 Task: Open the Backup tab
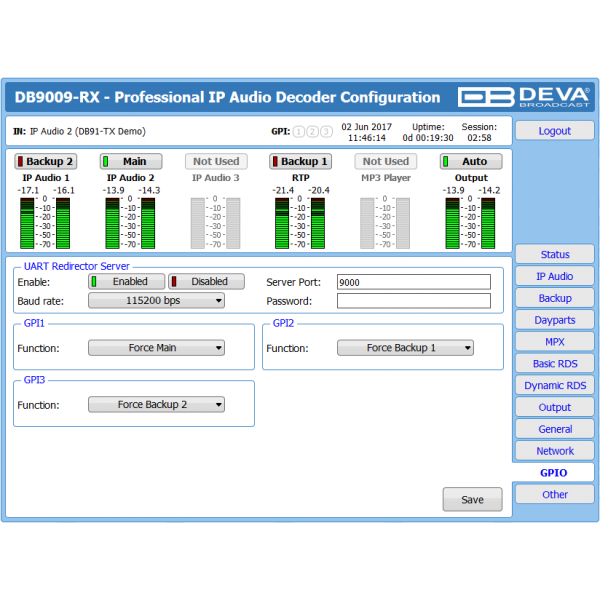click(555, 298)
